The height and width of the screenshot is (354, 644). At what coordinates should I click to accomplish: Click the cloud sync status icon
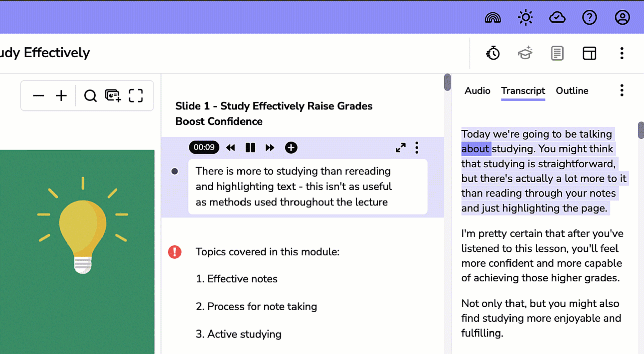click(557, 17)
